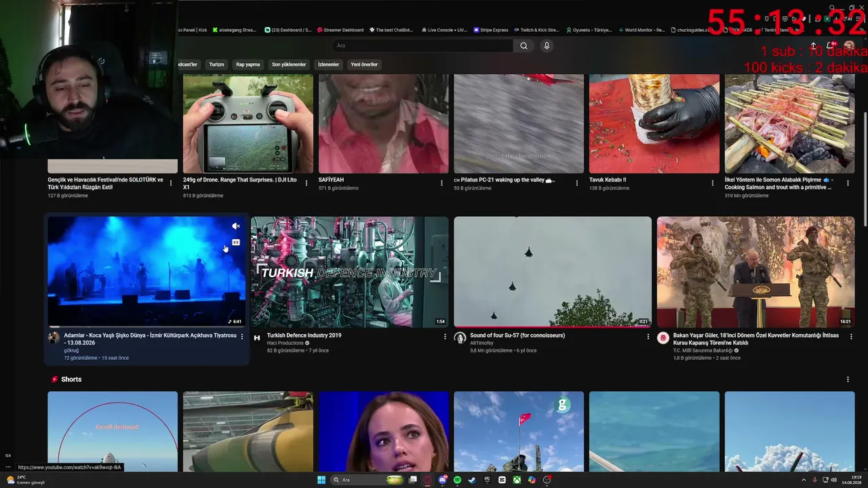This screenshot has width=868, height=488.
Task: Play the Su-57 jets thumbnail
Action: [553, 272]
